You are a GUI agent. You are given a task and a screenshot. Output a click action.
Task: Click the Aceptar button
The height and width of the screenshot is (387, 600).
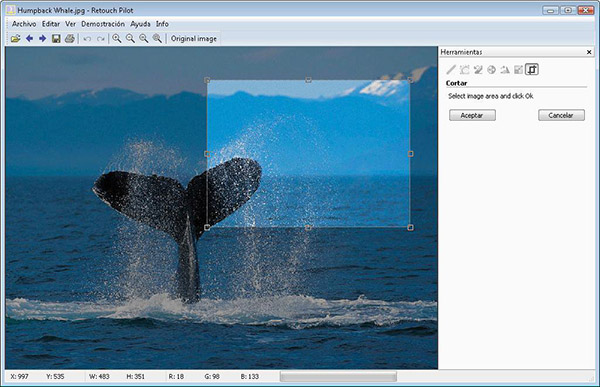472,115
